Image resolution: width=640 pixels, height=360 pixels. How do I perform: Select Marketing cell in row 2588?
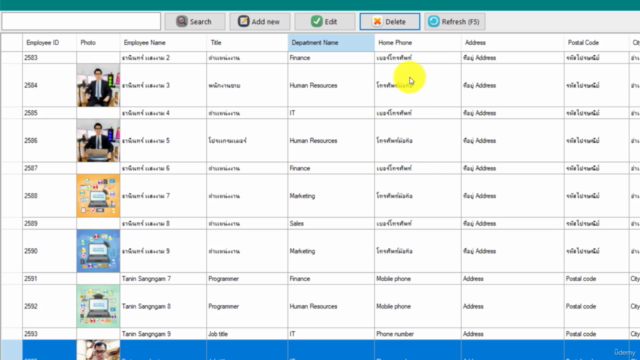(331, 196)
